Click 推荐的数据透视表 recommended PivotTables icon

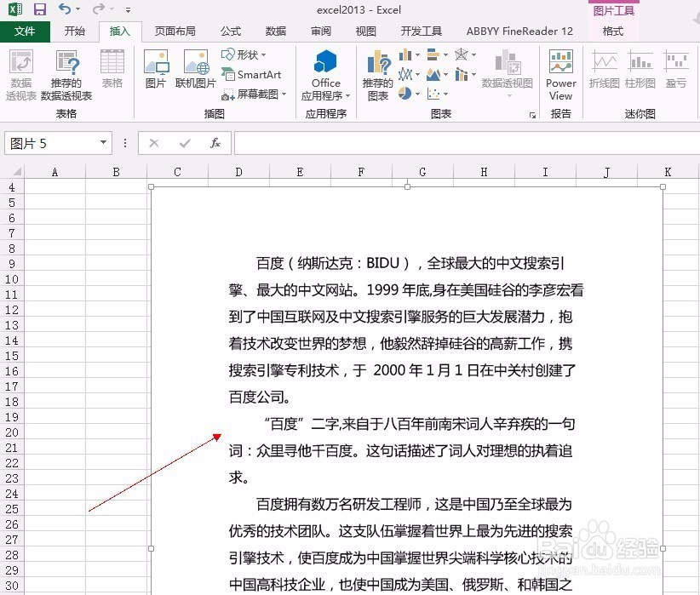click(x=66, y=75)
